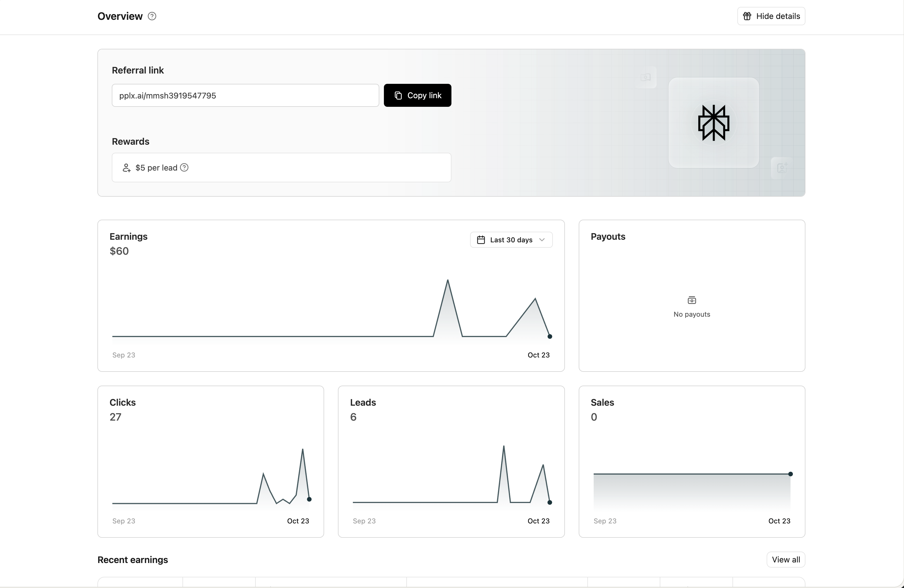This screenshot has width=904, height=588.
Task: Click the Earnings chart end point dot
Action: [550, 336]
